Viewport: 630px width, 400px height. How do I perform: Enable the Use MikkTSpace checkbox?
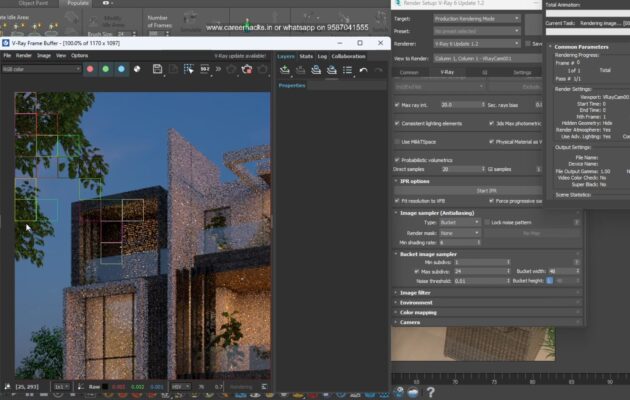(x=397, y=141)
